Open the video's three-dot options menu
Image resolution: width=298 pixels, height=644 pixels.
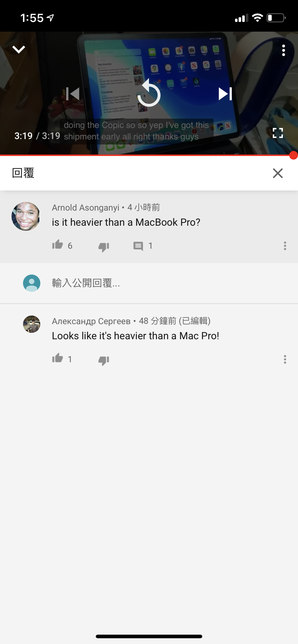coord(284,50)
